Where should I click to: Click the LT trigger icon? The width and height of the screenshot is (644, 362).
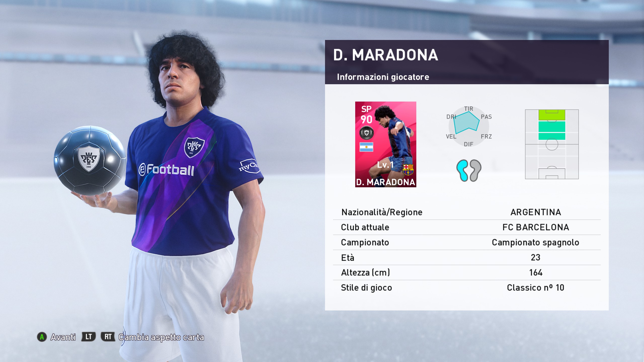tap(88, 337)
